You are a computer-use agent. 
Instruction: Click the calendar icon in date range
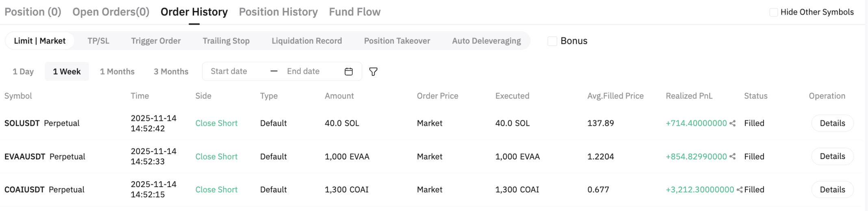[x=348, y=72]
